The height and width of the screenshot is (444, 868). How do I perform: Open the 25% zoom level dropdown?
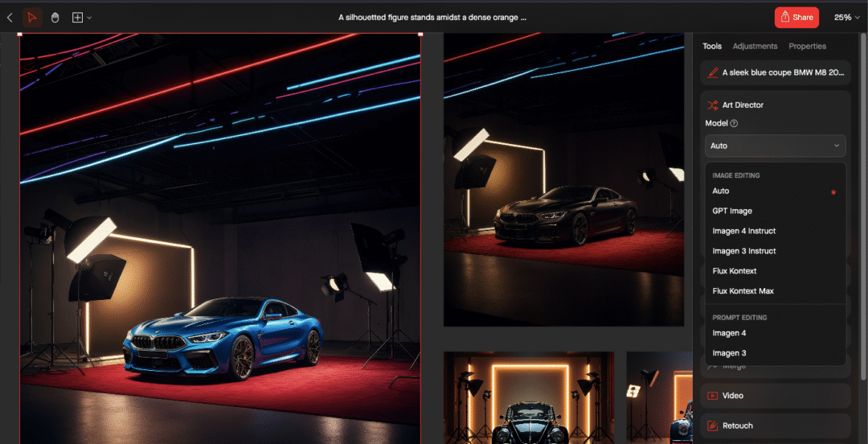coord(846,17)
